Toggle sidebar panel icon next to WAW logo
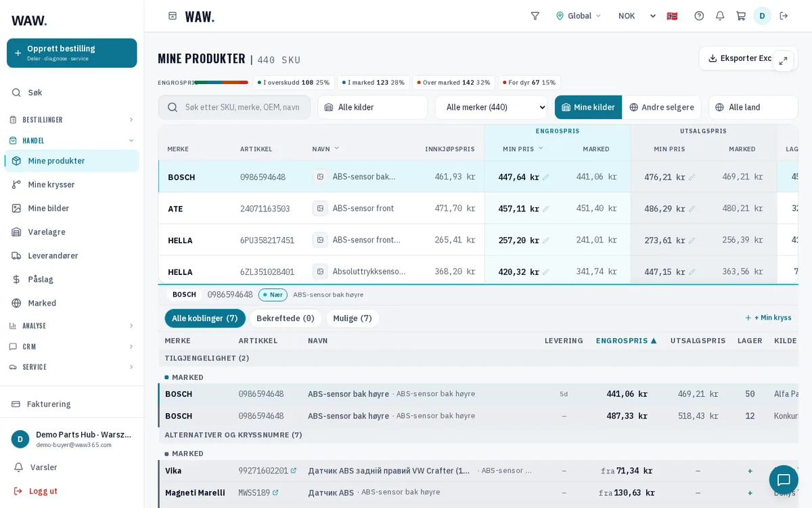The image size is (812, 508). coord(173,16)
